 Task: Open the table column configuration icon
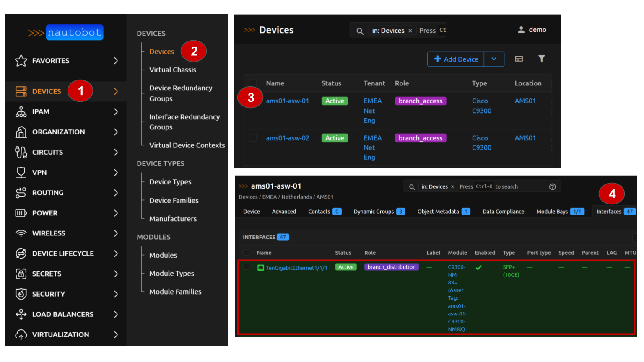[519, 59]
